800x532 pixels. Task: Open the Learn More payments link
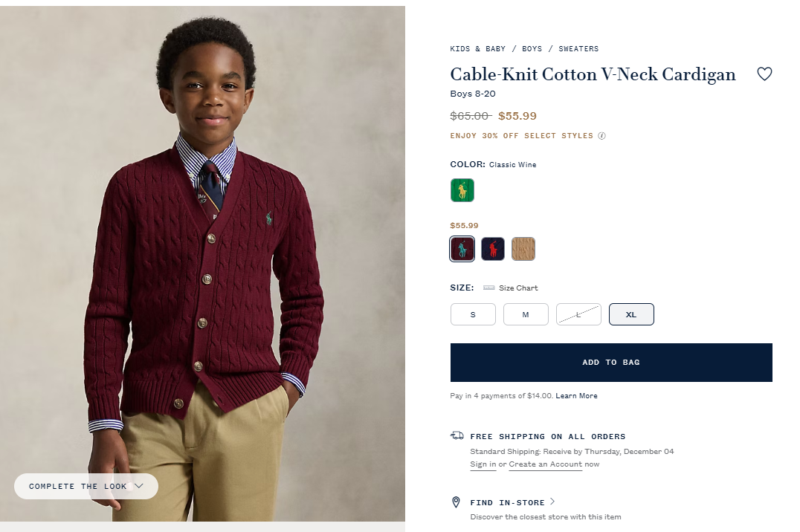(x=576, y=396)
